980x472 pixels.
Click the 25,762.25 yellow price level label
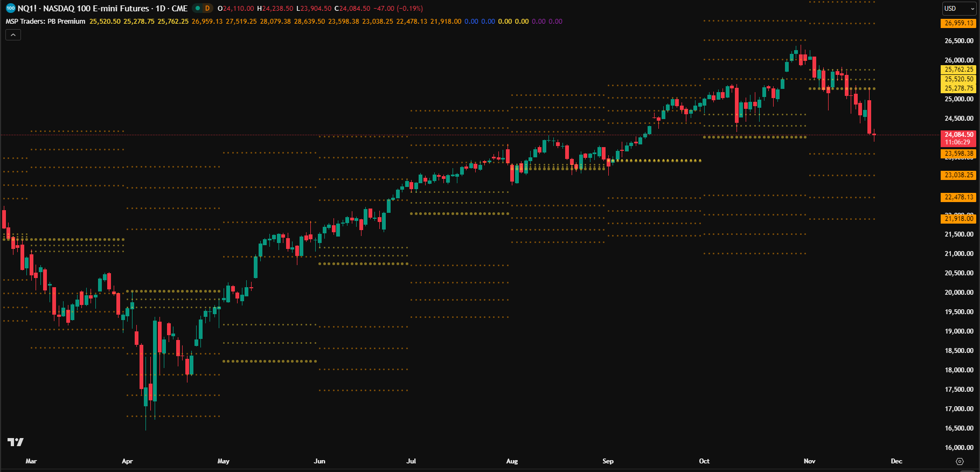(x=959, y=70)
